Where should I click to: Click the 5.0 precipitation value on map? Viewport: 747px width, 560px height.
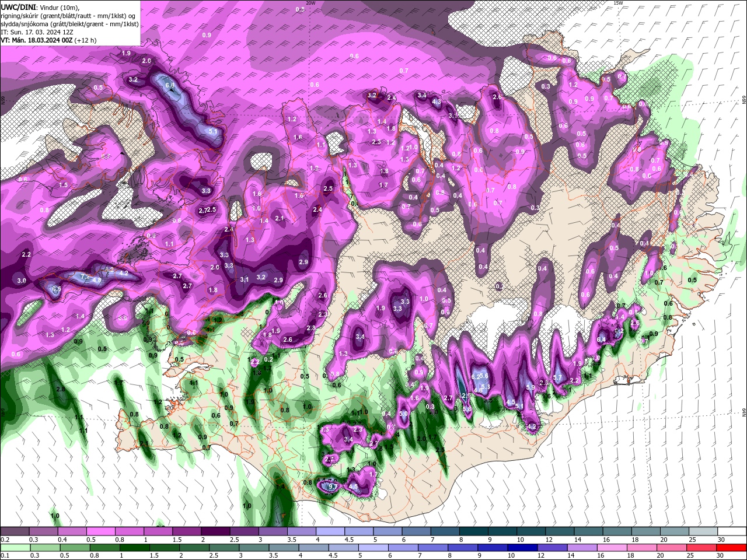pos(403,414)
